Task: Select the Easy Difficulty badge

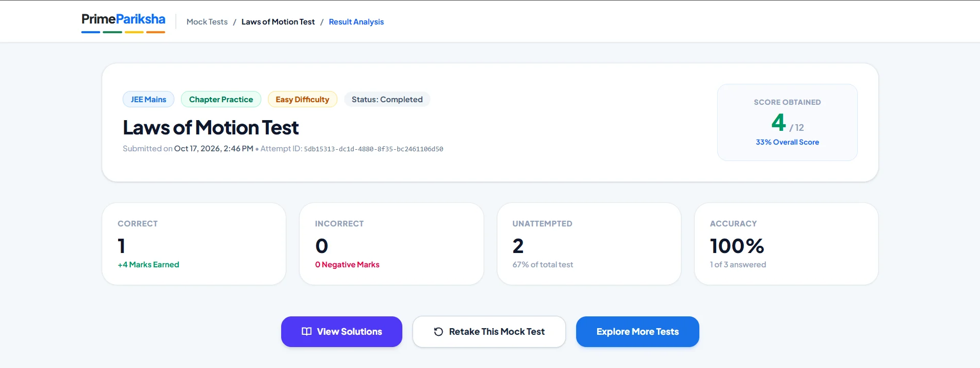Action: pyautogui.click(x=303, y=99)
